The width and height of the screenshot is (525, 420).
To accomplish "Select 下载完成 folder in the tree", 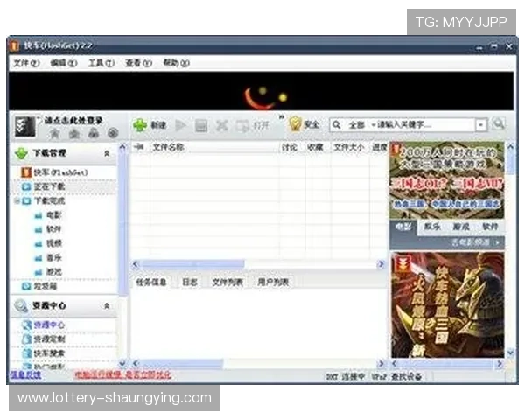I will pyautogui.click(x=50, y=201).
